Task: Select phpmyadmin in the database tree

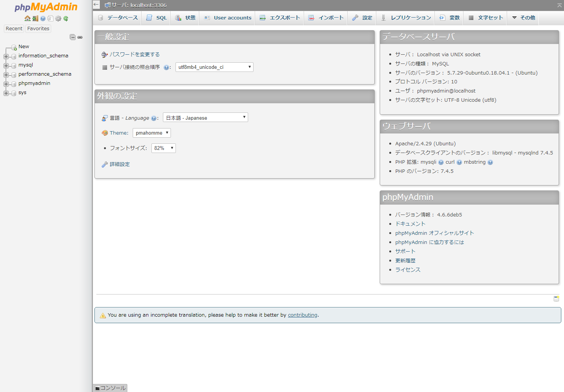Action: 34,83
